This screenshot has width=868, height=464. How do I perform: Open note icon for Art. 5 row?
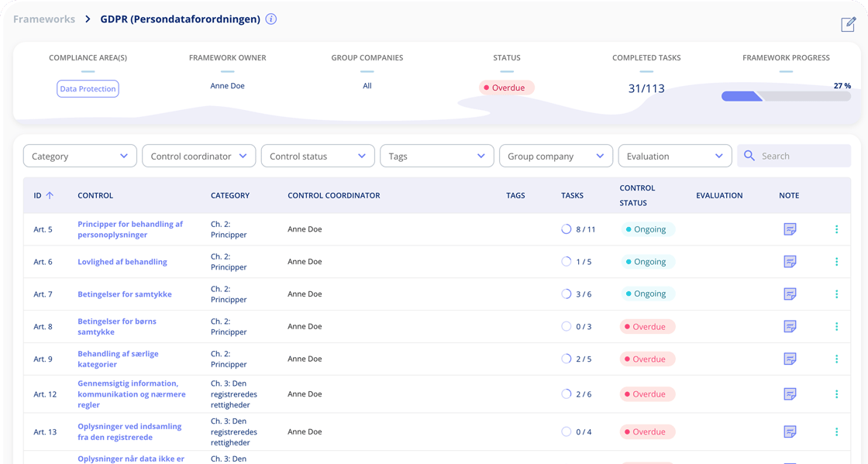pyautogui.click(x=790, y=229)
